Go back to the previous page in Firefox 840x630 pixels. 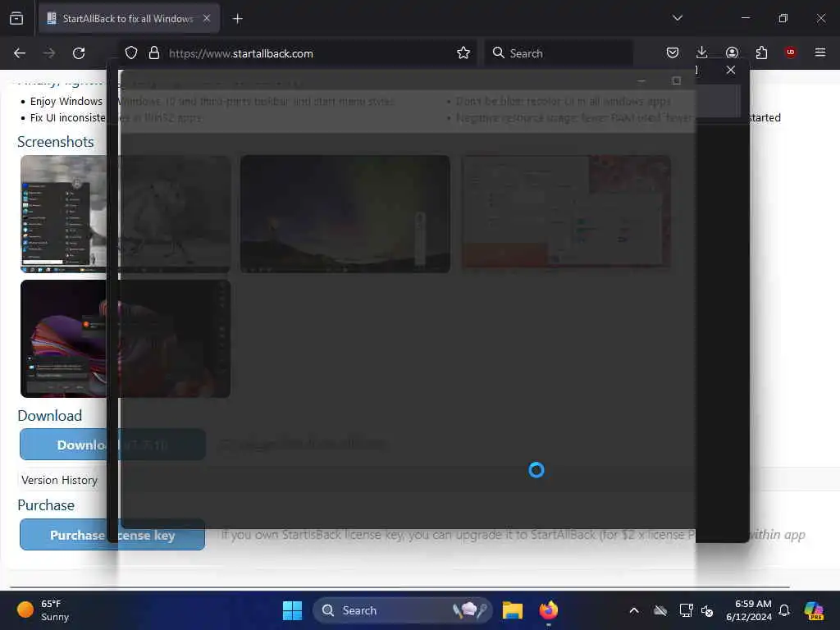point(20,53)
